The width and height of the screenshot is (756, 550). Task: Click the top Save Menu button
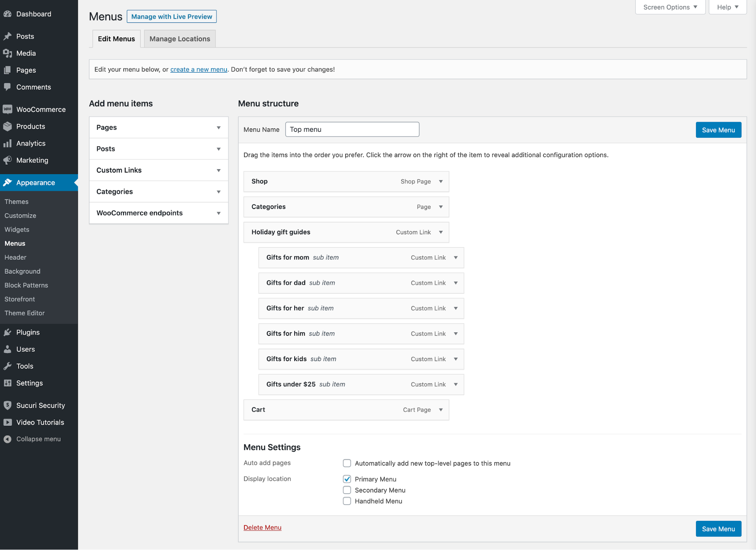(x=718, y=130)
